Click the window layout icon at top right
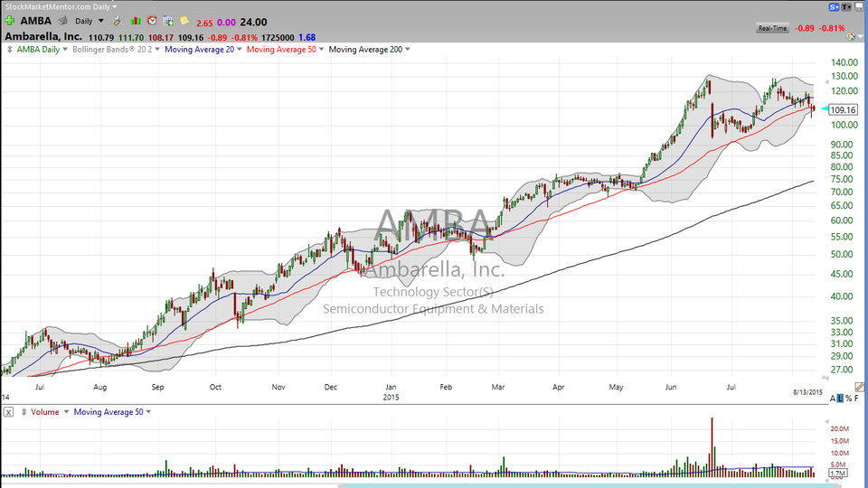The height and width of the screenshot is (488, 868). pos(859,7)
